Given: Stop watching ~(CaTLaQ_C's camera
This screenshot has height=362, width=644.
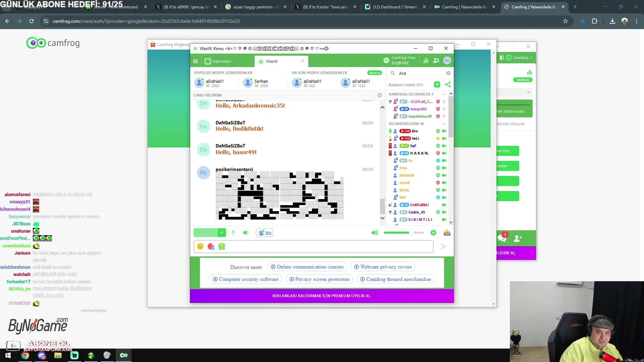Looking at the screenshot, I should click(444, 102).
